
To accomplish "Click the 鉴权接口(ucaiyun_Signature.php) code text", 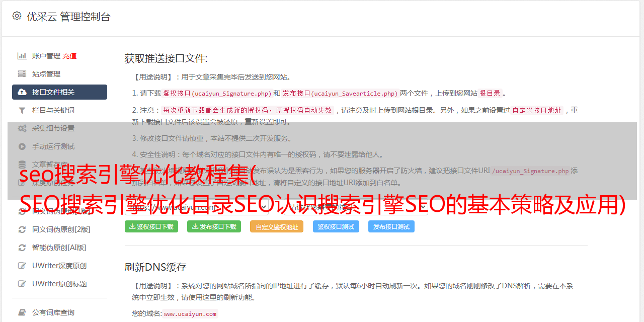I will [217, 93].
